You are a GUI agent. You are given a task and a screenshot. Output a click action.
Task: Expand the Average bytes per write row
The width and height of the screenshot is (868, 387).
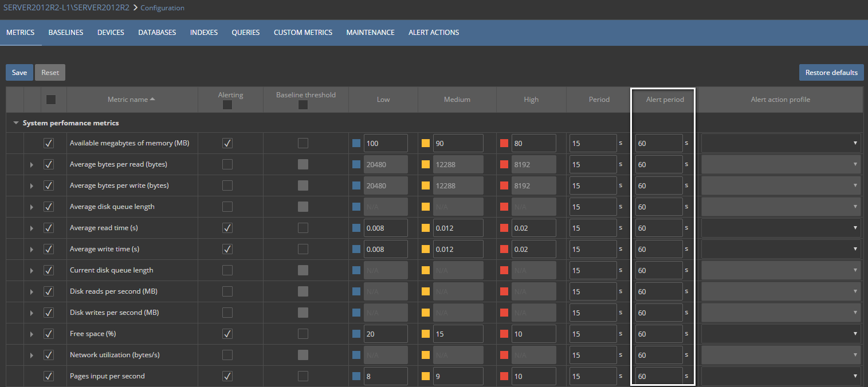32,186
